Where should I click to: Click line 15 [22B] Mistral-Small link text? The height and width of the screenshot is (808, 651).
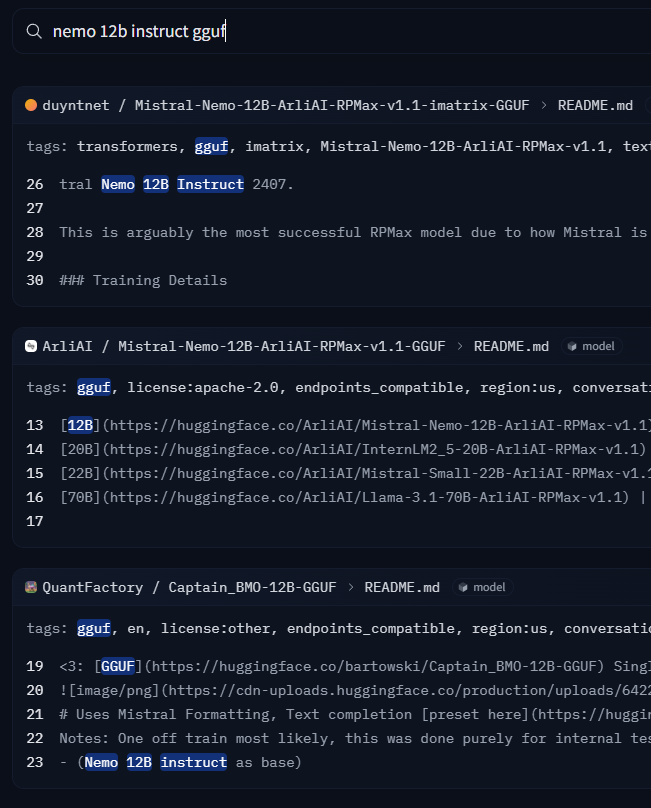click(355, 474)
